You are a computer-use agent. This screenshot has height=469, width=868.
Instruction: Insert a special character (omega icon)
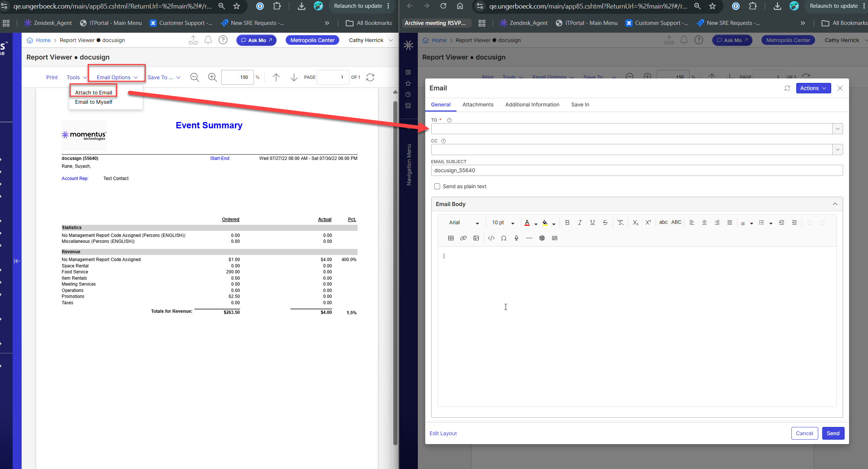[x=504, y=238]
